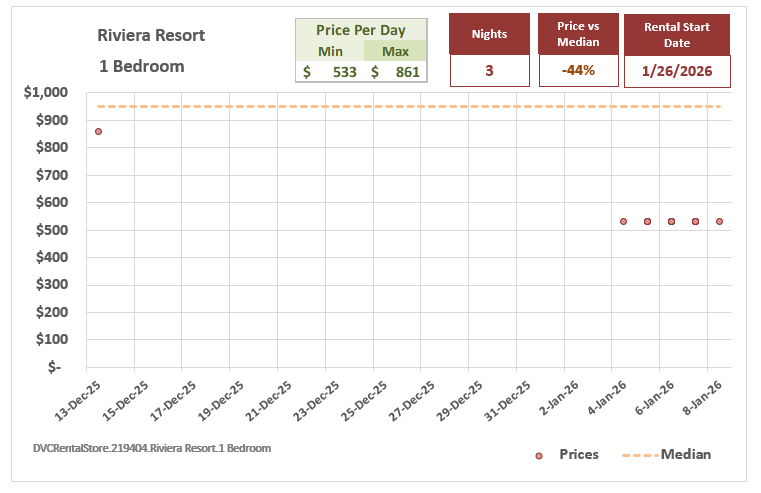The width and height of the screenshot is (761, 493).
Task: Click the Price vs Median header
Action: [x=577, y=34]
